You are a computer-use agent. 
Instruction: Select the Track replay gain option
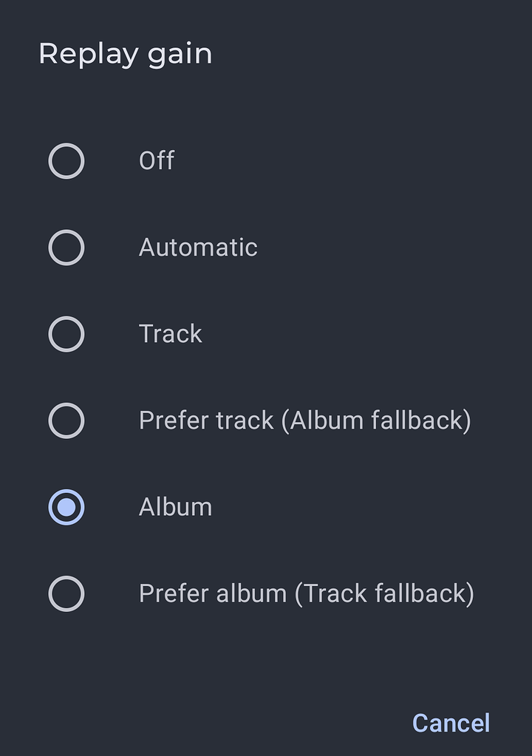[66, 333]
